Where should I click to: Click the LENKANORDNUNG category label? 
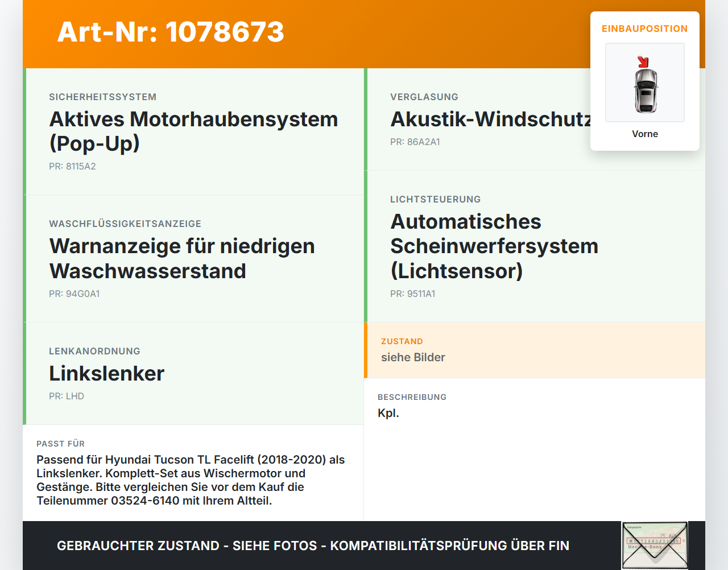coord(94,351)
